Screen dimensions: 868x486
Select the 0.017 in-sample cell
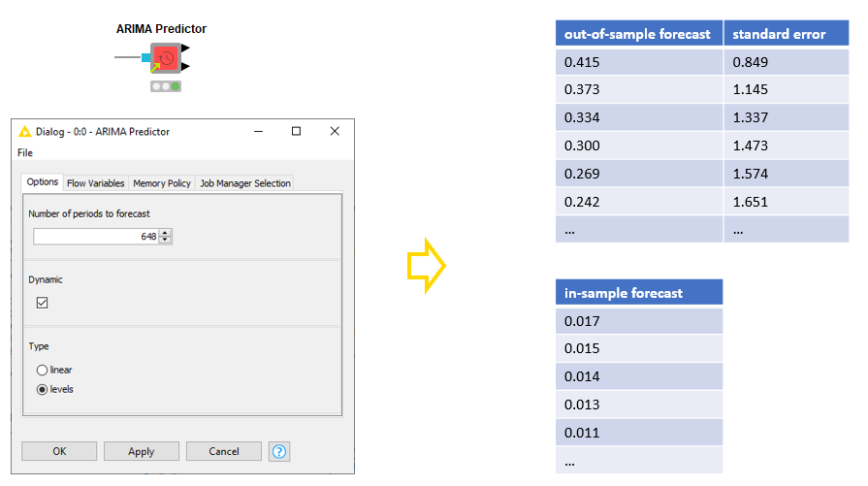pos(639,321)
